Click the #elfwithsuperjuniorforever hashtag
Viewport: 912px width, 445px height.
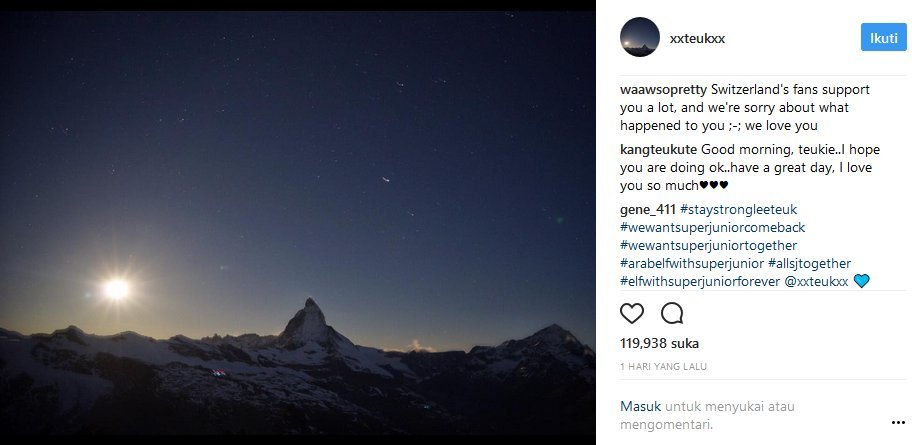[x=699, y=281]
